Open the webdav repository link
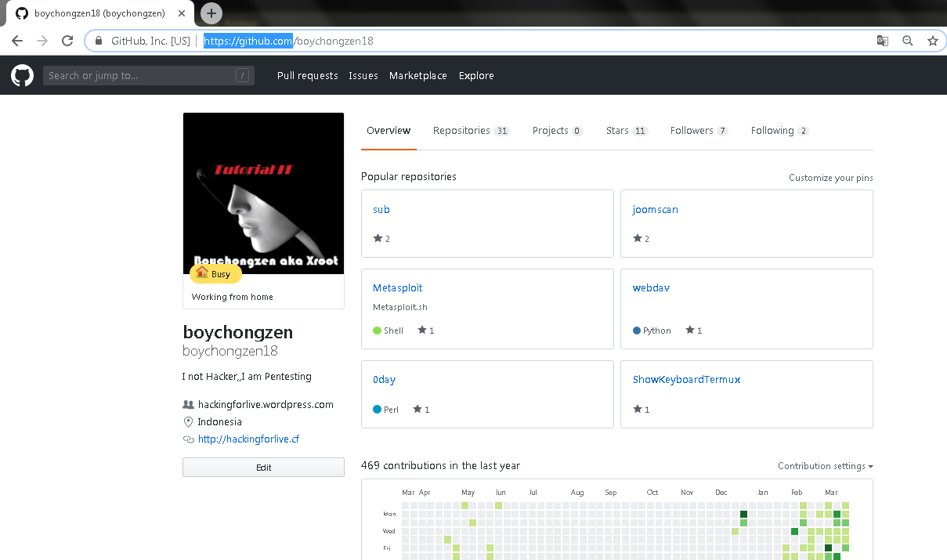 click(x=651, y=288)
